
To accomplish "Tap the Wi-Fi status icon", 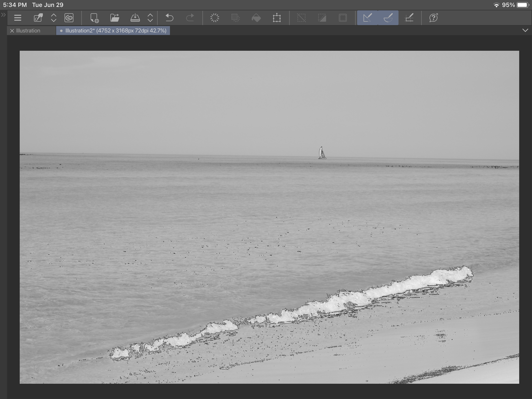I will (x=496, y=5).
